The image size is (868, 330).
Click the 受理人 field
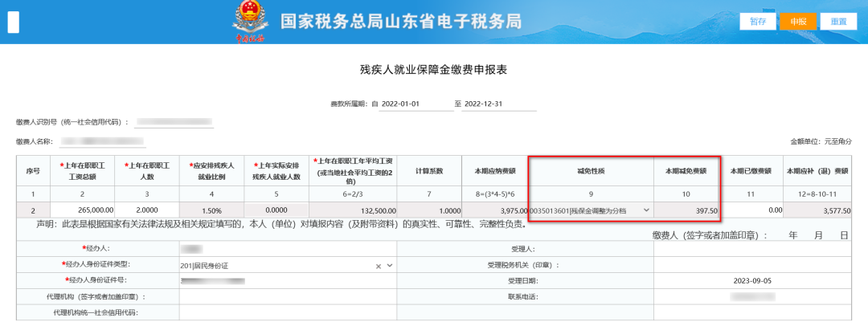tap(752, 249)
